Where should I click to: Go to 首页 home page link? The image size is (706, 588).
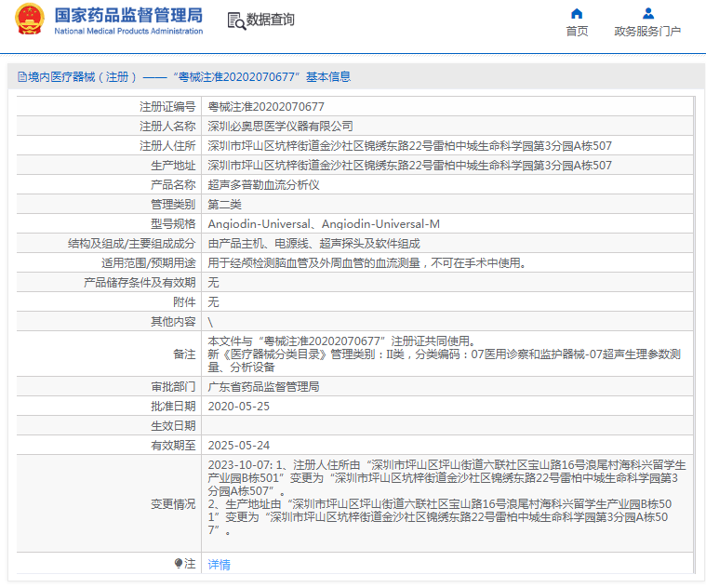pos(577,31)
